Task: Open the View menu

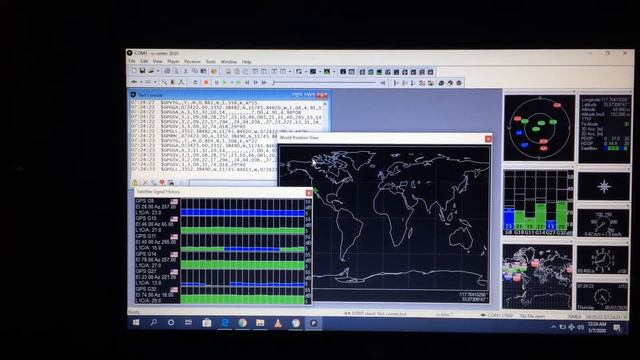Action: click(x=158, y=61)
